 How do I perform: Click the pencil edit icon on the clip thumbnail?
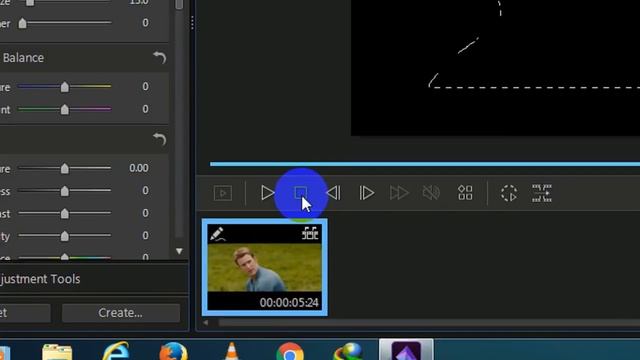click(217, 234)
